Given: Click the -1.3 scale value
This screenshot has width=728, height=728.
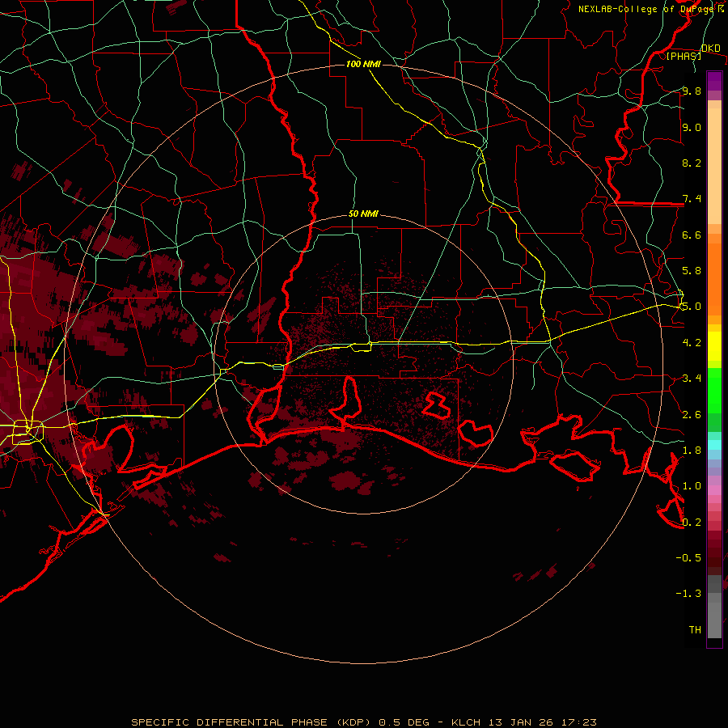Looking at the screenshot, I should [x=688, y=594].
